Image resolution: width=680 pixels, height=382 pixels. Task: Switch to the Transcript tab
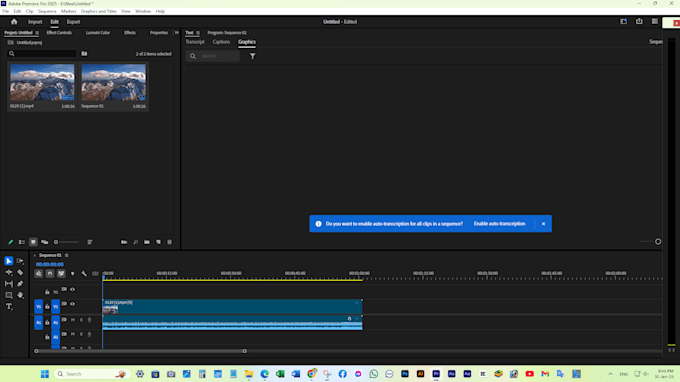195,42
